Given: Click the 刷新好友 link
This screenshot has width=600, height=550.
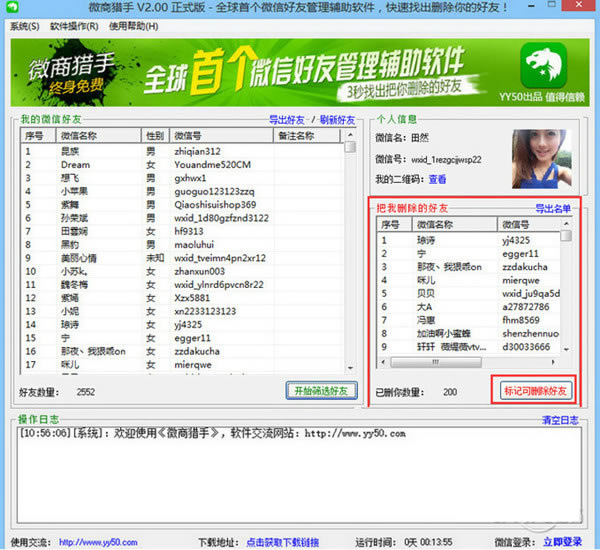Looking at the screenshot, I should click(338, 120).
